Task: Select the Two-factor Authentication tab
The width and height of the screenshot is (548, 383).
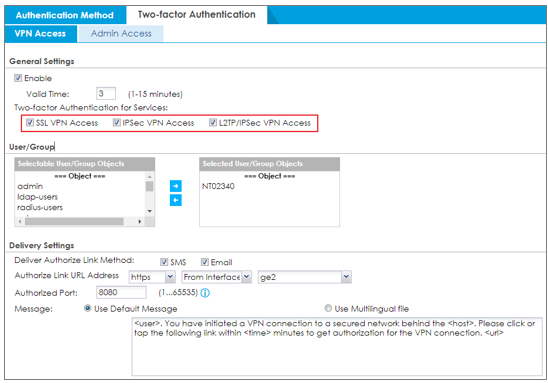Action: 196,15
